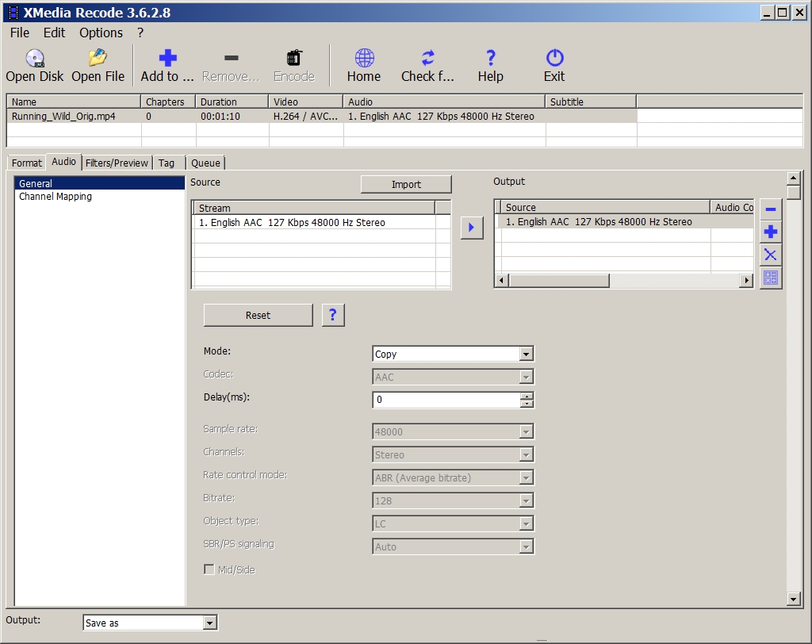Click the Audio Co column header in Output
This screenshot has width=812, height=644.
pyautogui.click(x=732, y=207)
